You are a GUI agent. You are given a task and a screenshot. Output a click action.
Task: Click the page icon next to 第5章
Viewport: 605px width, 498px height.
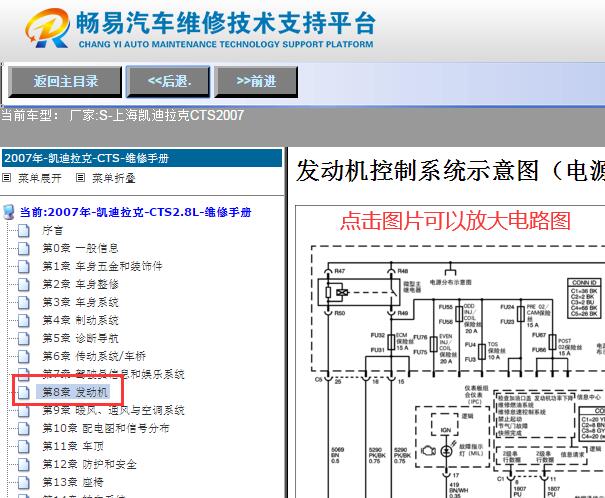pos(24,339)
